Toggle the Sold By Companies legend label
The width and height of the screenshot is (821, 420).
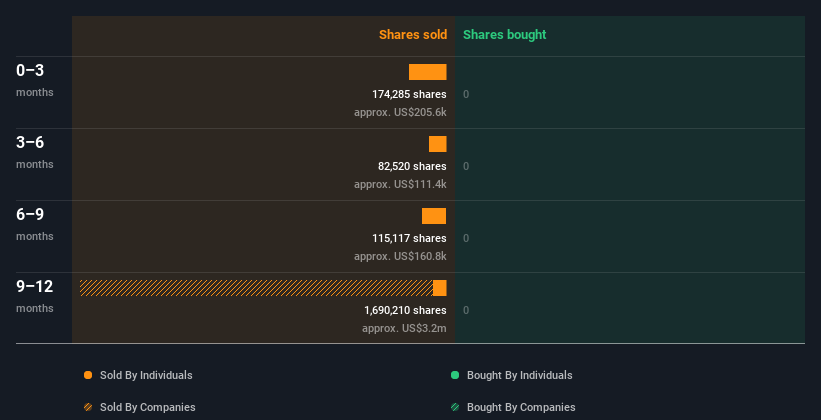coord(148,407)
